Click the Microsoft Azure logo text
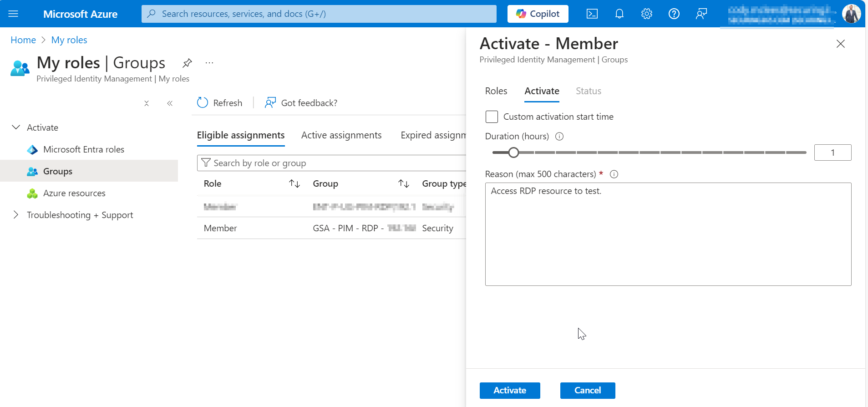Viewport: 868px width, 407px height. pos(81,14)
